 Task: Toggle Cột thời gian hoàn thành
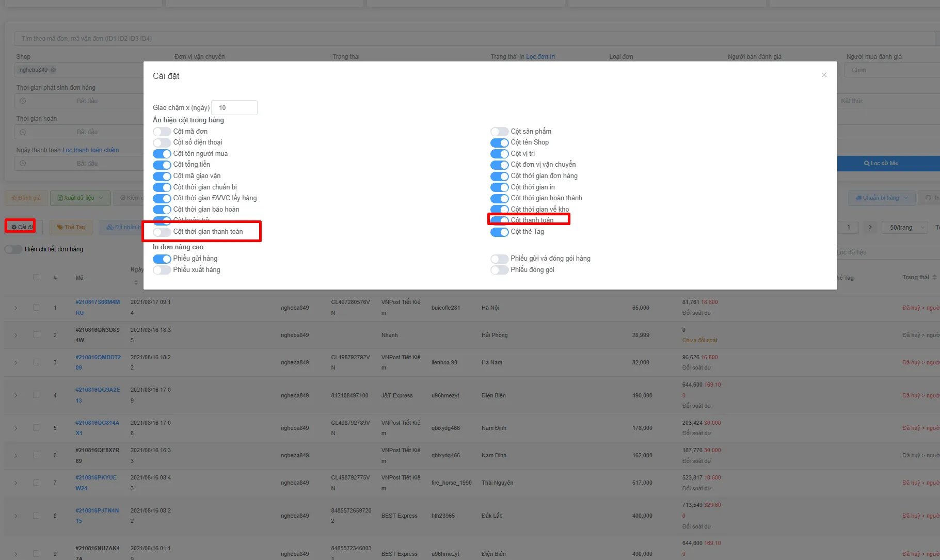[x=499, y=198]
